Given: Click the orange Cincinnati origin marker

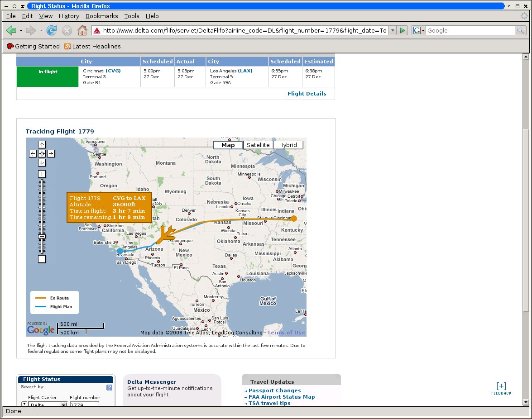Looking at the screenshot, I should (x=294, y=219).
